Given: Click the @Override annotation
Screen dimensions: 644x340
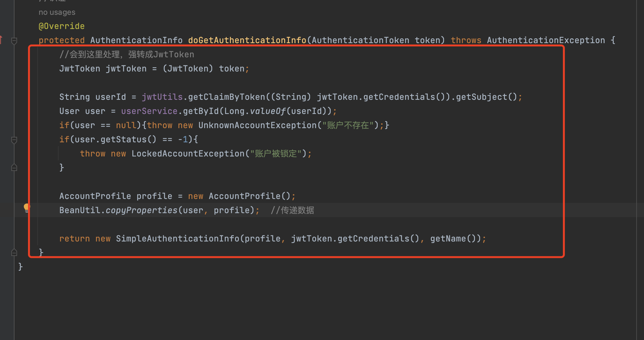Looking at the screenshot, I should 62,26.
